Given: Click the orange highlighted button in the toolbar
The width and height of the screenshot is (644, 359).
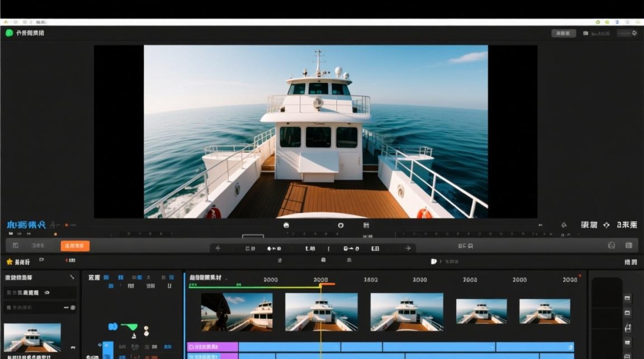Looking at the screenshot, I should [75, 246].
